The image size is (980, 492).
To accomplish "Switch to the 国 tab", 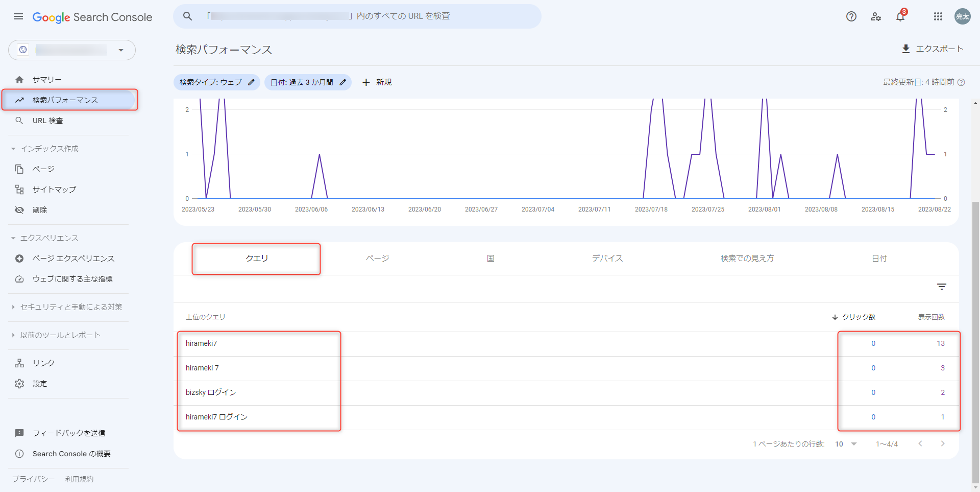I will (491, 259).
